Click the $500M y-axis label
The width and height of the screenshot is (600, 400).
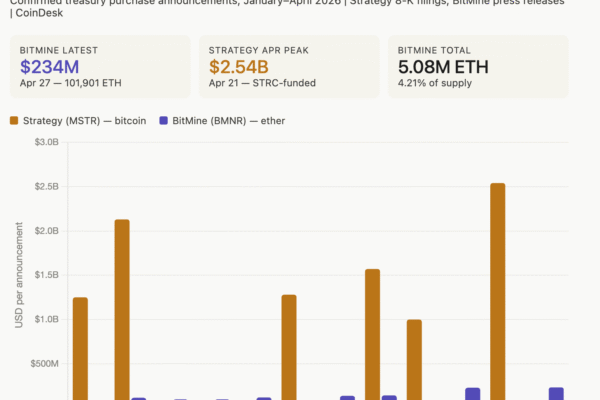tap(45, 364)
